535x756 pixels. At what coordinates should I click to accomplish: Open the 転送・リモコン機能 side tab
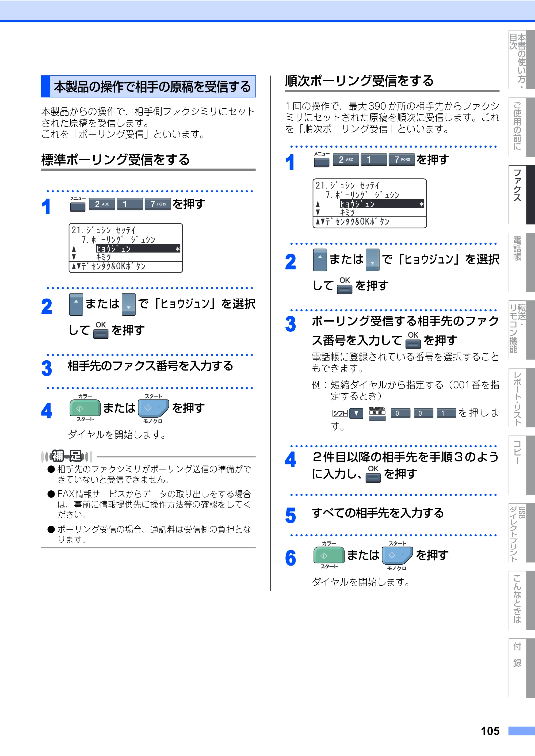[x=521, y=330]
